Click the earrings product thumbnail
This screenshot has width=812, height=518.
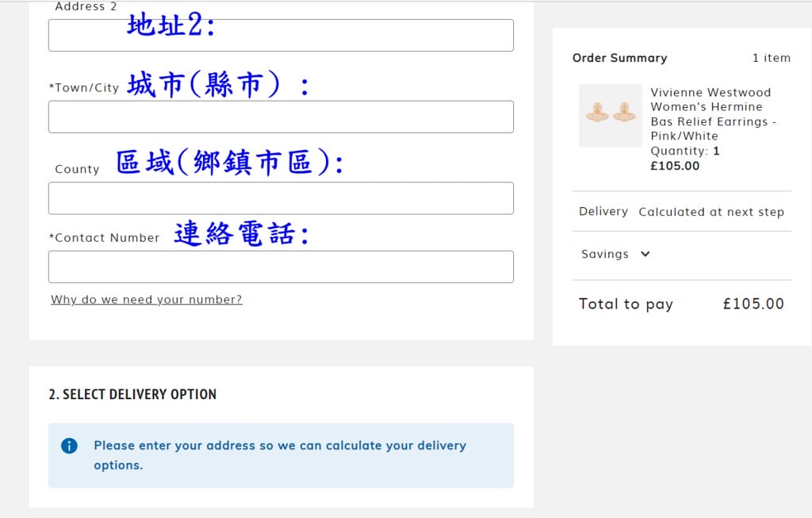[610, 116]
